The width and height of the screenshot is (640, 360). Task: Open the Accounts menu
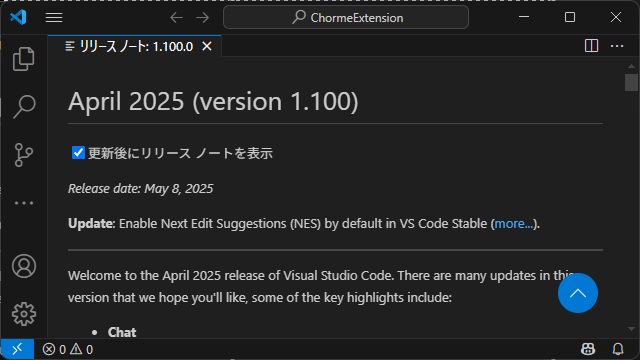point(24,266)
